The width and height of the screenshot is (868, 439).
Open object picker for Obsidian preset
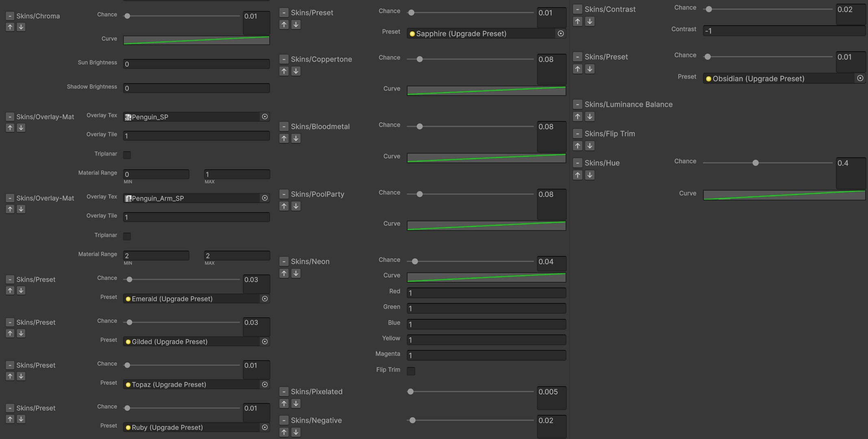pyautogui.click(x=860, y=78)
